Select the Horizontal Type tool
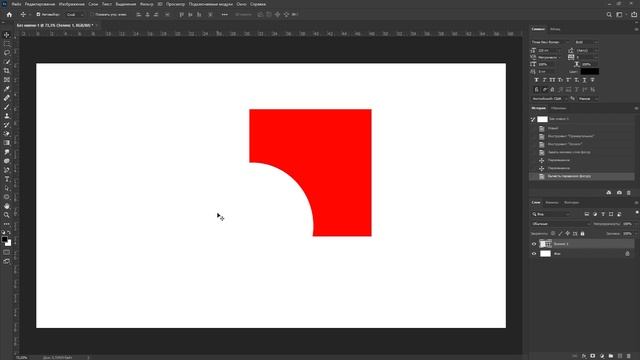The height and width of the screenshot is (360, 640). (7, 179)
